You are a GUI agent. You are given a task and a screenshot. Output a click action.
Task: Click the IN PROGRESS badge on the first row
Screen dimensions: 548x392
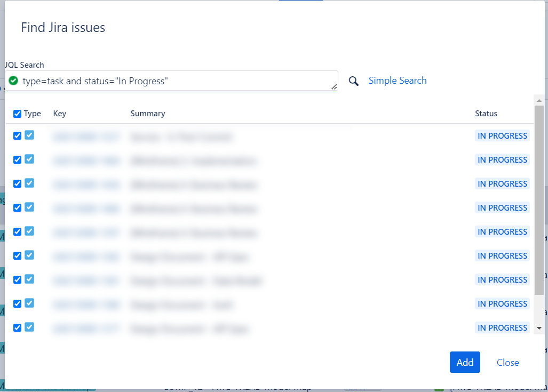pos(502,135)
